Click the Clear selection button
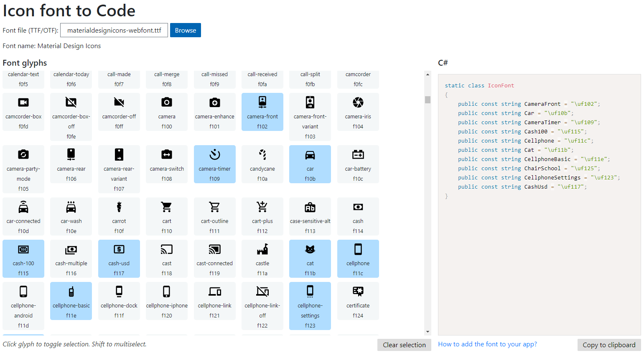Screen dimensions: 644x361 pyautogui.click(x=404, y=345)
